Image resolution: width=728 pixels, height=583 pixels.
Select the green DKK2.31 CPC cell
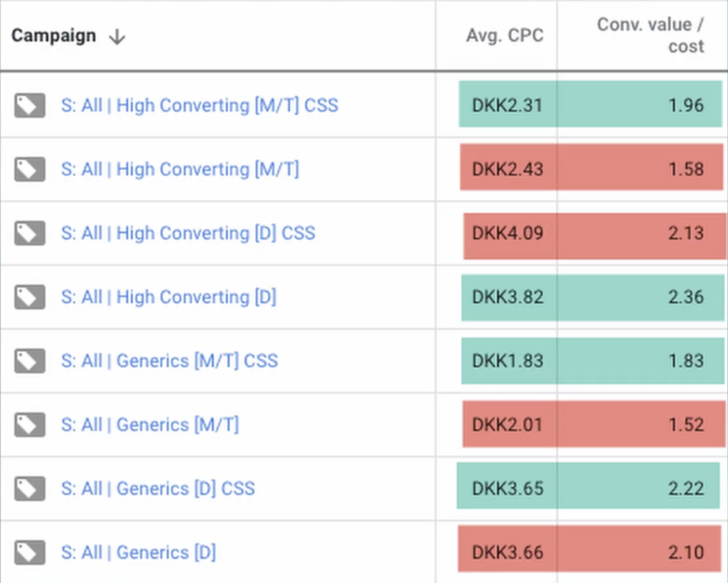pos(507,105)
